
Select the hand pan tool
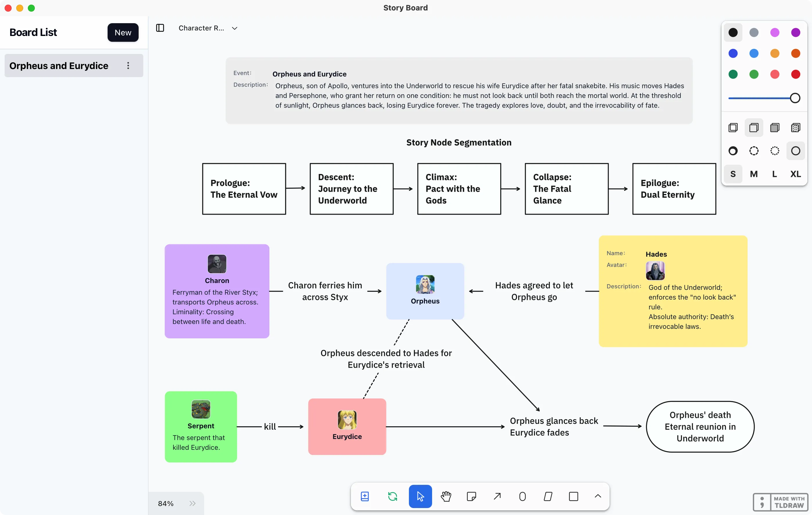tap(446, 496)
